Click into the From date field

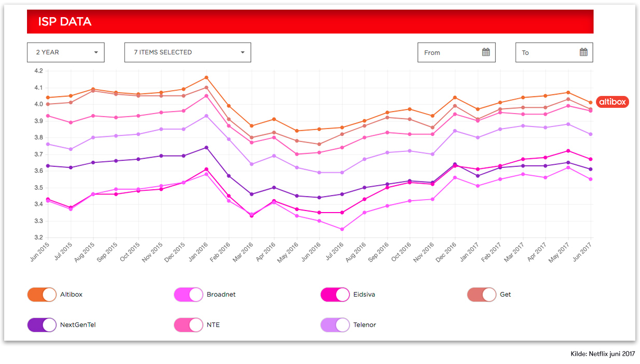(x=456, y=52)
